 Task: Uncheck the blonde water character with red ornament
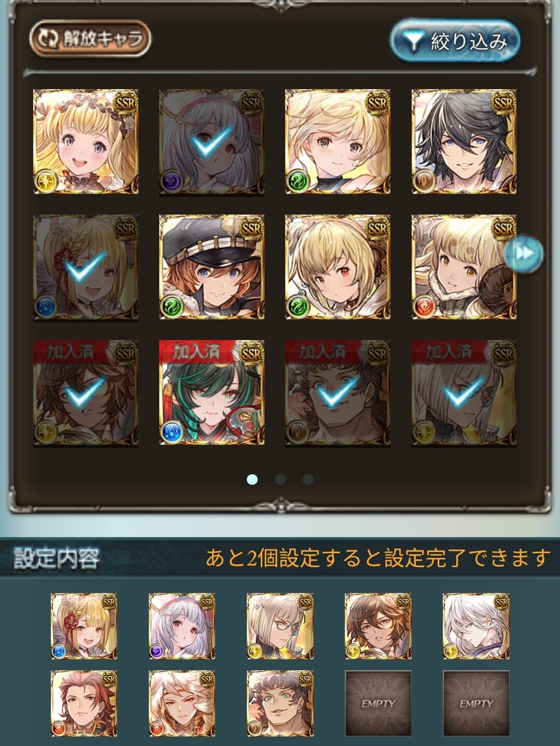(x=86, y=267)
